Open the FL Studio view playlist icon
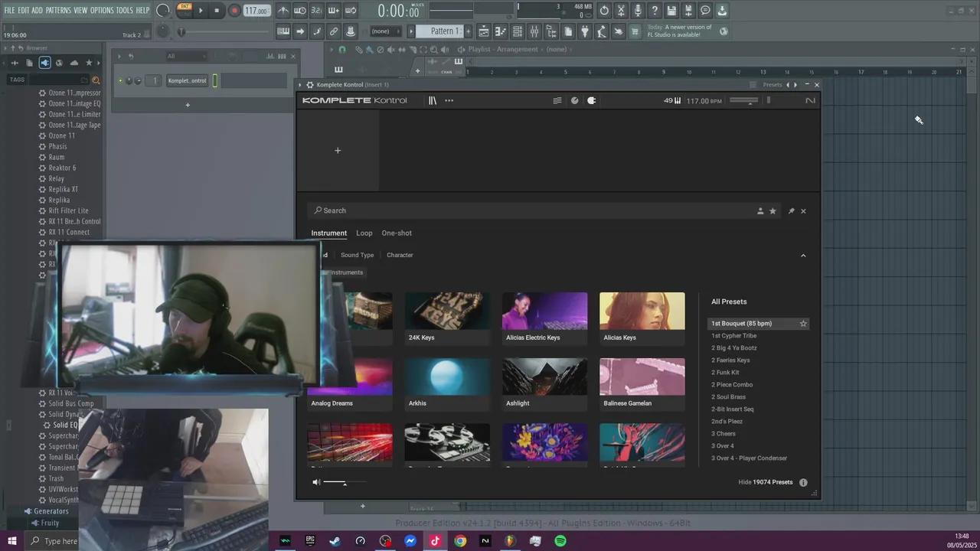980x551 pixels. coord(484,31)
